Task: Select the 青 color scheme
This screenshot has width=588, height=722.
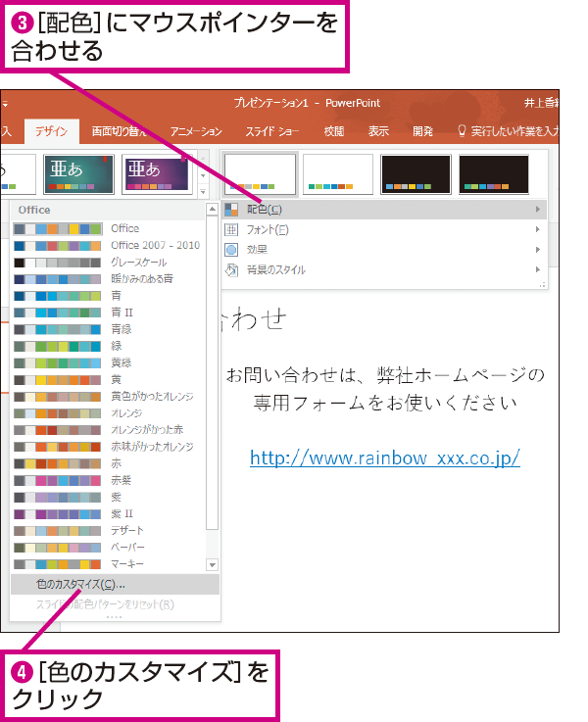Action: tap(108, 296)
